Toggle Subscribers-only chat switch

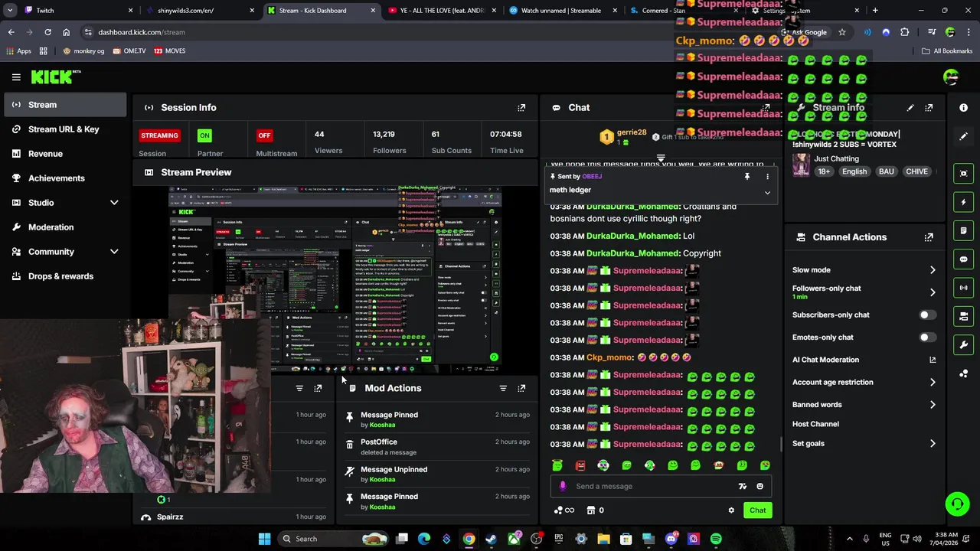[927, 315]
